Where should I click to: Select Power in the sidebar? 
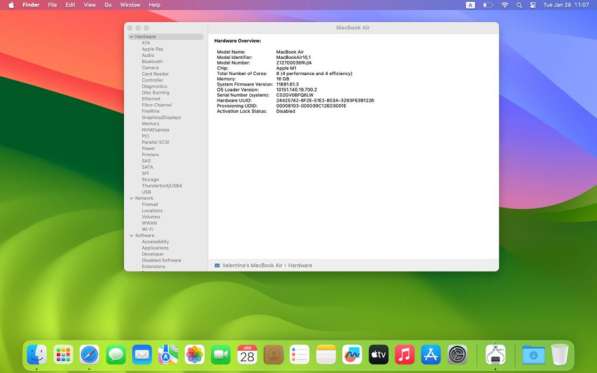[x=148, y=148]
